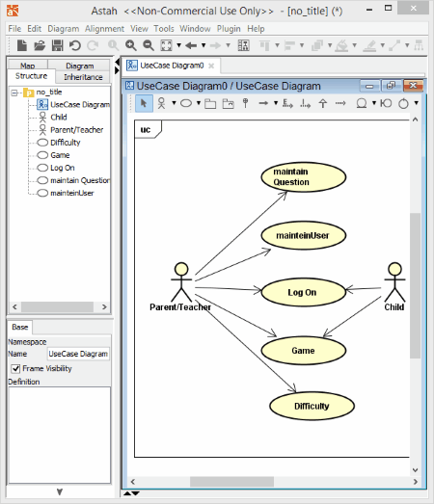Screen dimensions: 434x504
Task: Select the Package tool icon
Action: coord(210,103)
